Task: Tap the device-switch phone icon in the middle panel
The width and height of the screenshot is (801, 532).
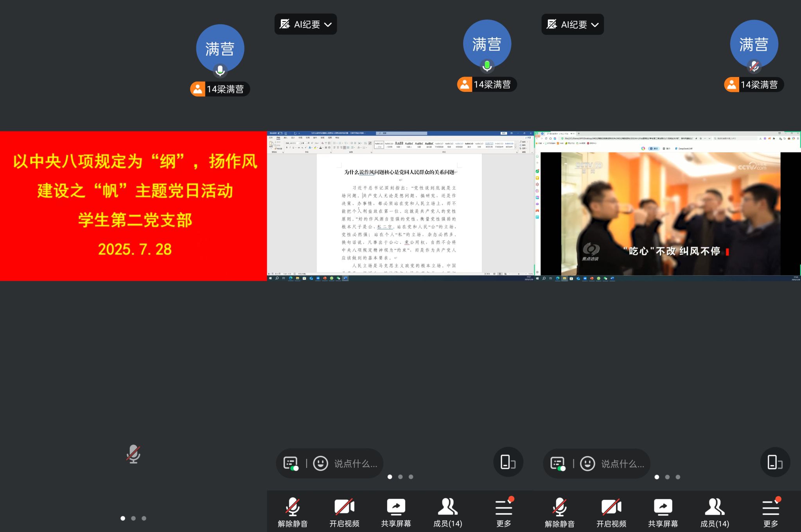Action: 508,462
